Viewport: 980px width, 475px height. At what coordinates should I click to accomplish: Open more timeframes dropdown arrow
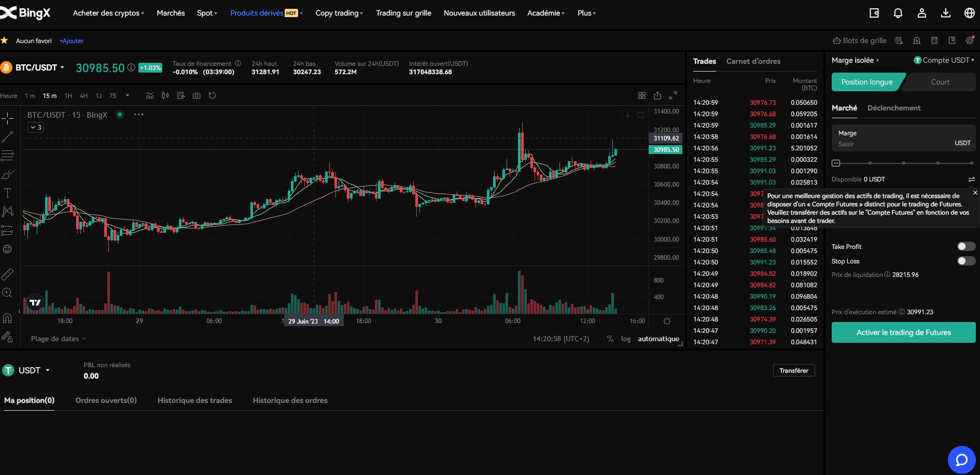point(128,95)
